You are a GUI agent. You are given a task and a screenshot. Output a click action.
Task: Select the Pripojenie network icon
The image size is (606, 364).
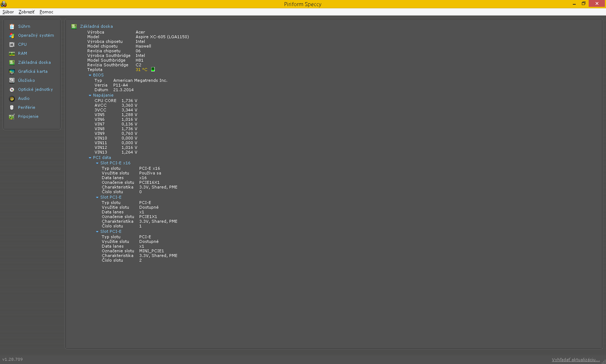(12, 117)
